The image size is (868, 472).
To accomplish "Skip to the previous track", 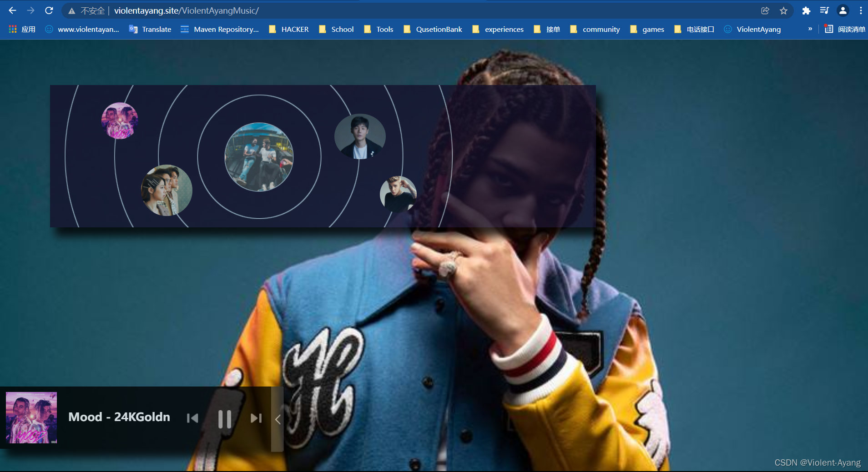I will (192, 418).
